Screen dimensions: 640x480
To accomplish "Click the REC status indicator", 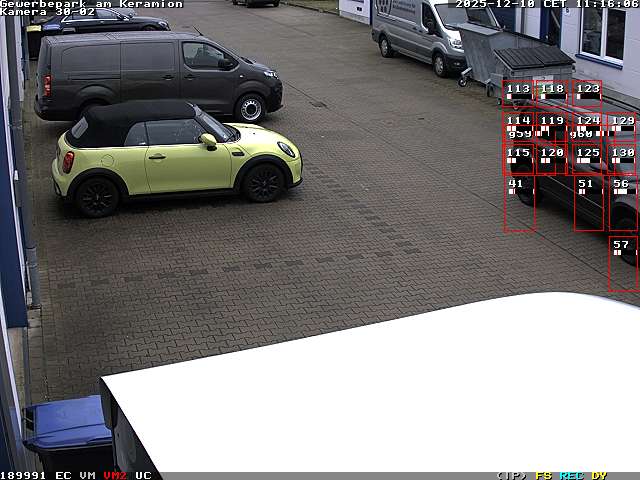I will tap(571, 475).
